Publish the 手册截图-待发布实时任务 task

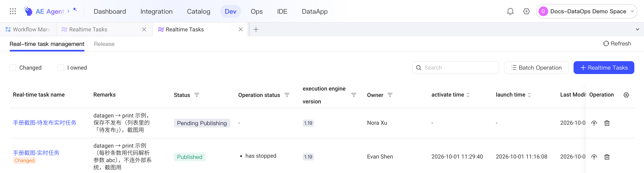[594, 123]
